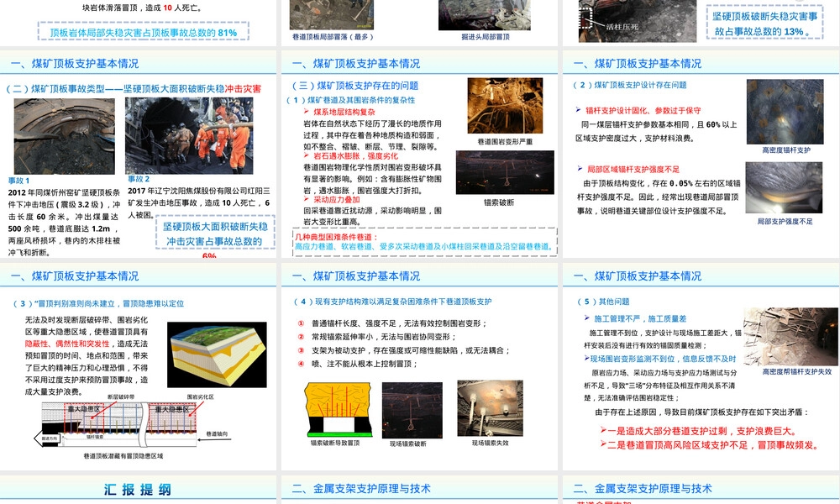Click the caption 局部支护强度不足
Viewport: 840px width, 504px height.
785,221
